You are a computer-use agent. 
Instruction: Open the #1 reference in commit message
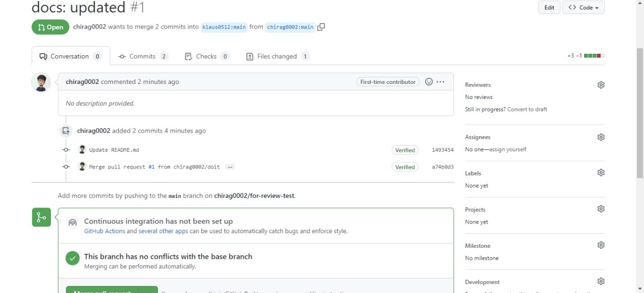click(x=151, y=167)
